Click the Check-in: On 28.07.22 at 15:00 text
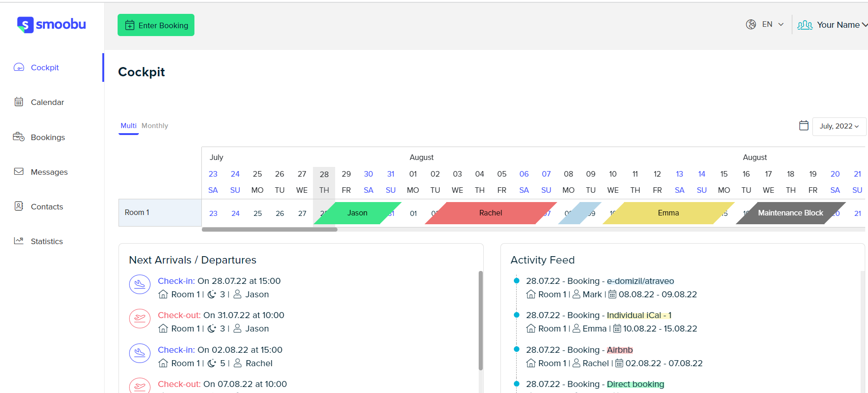The width and height of the screenshot is (868, 393). click(219, 281)
